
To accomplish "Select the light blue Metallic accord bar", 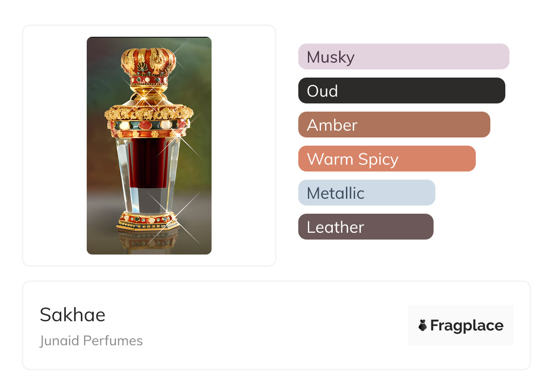I will 366,193.
